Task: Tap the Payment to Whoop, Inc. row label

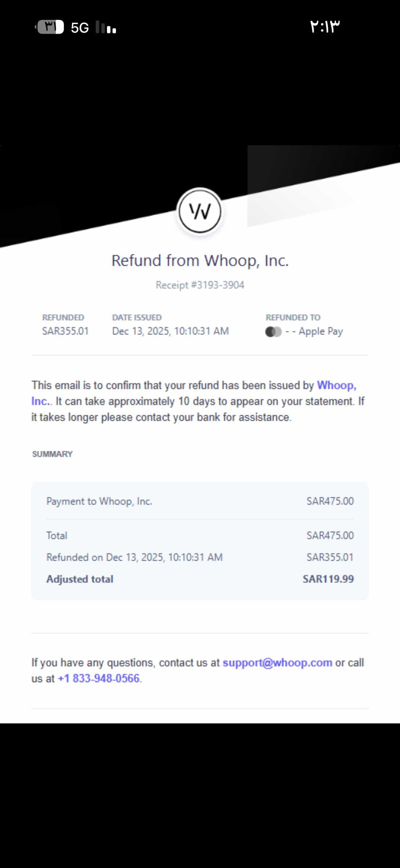Action: (x=99, y=501)
